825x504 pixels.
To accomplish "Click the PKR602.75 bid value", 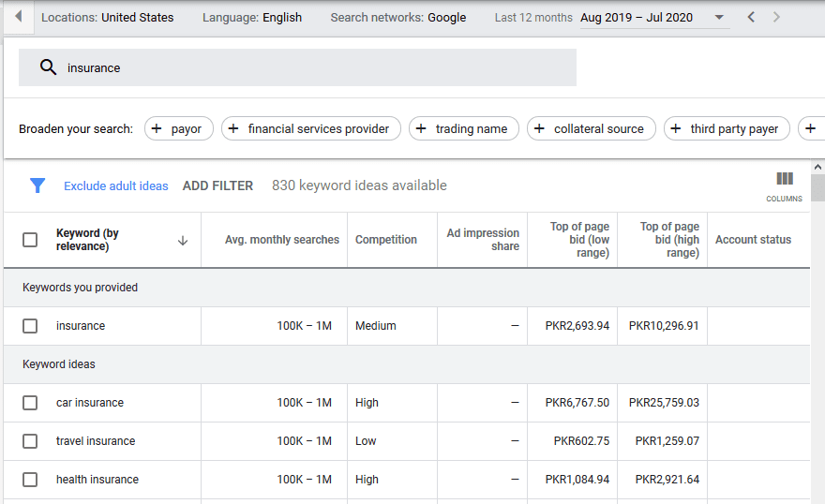I will coord(581,441).
